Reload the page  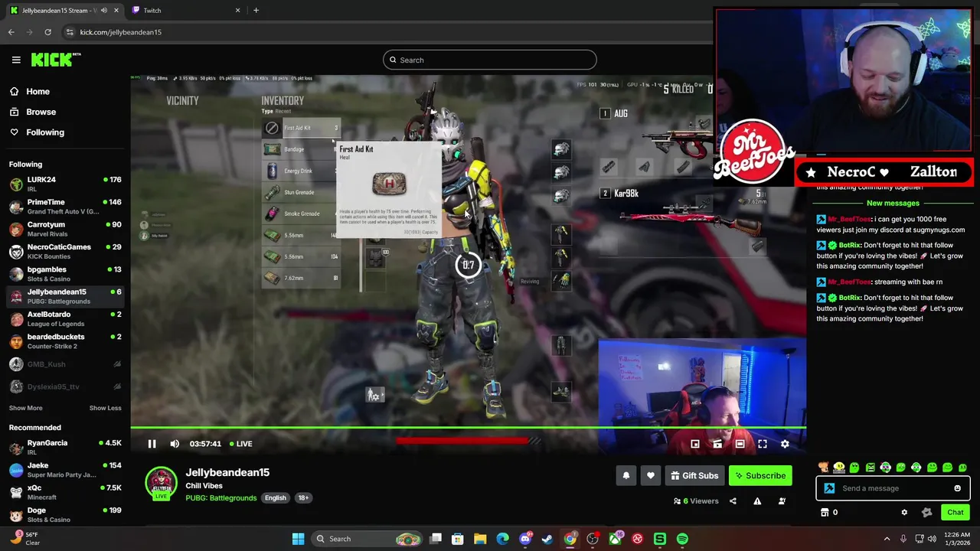(x=47, y=32)
